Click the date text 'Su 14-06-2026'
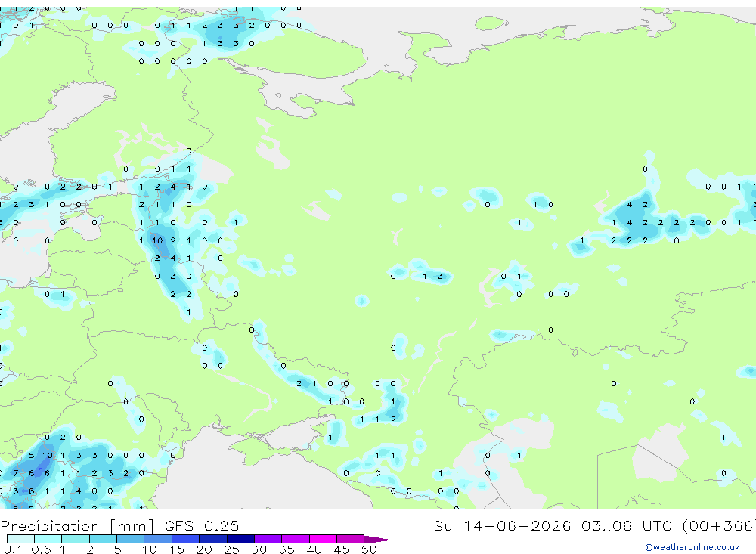This screenshot has height=554, width=756. (503, 525)
